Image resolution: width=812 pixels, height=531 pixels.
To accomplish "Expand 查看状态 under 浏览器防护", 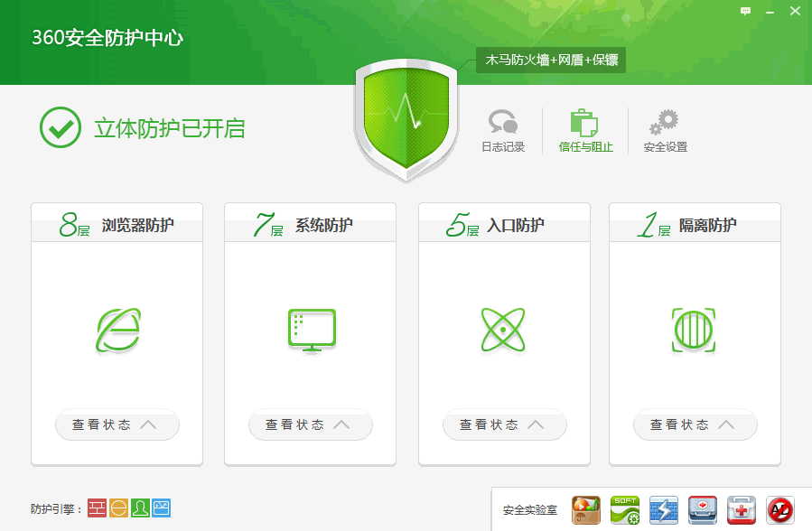I will point(117,425).
